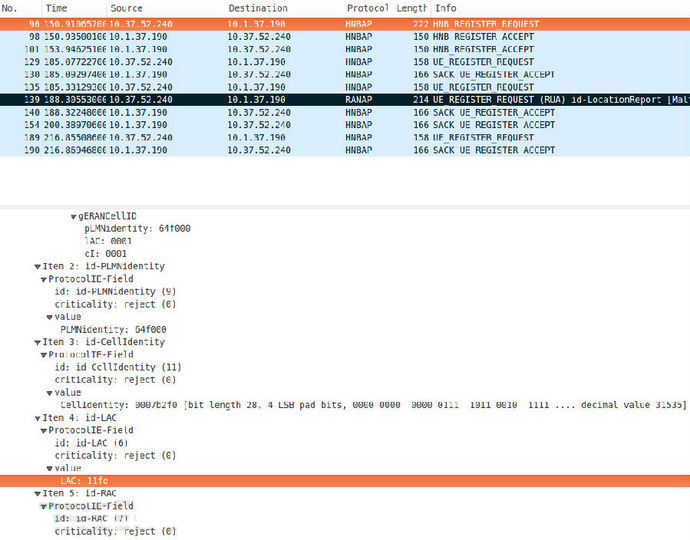Select packet 154 SACK UE_REGISTER_ACCEPT row
690x540 pixels.
point(345,125)
